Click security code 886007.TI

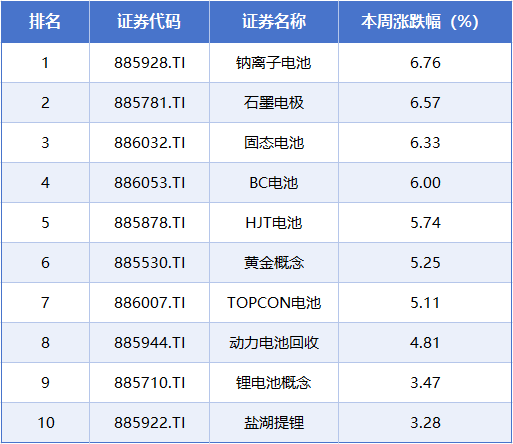[x=149, y=303]
